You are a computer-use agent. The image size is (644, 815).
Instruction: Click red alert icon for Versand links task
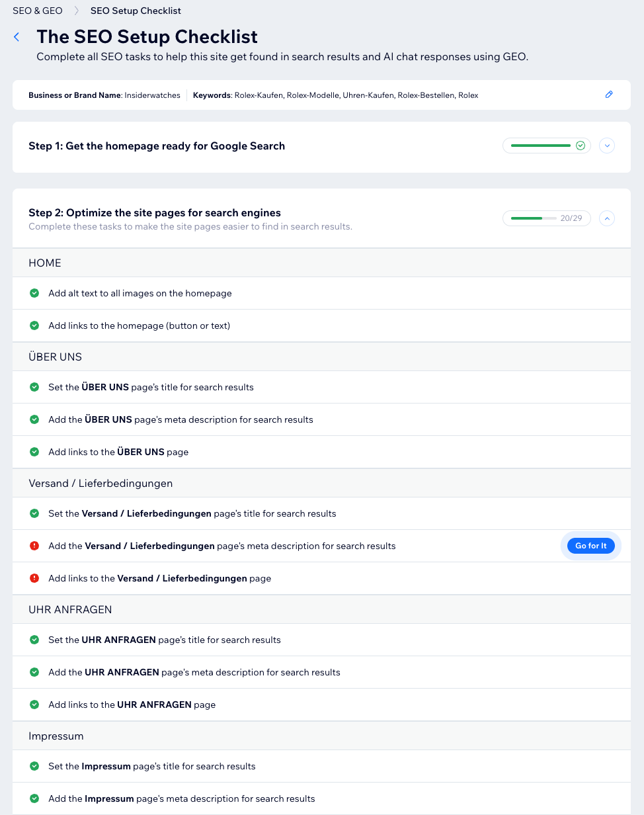[x=34, y=578]
